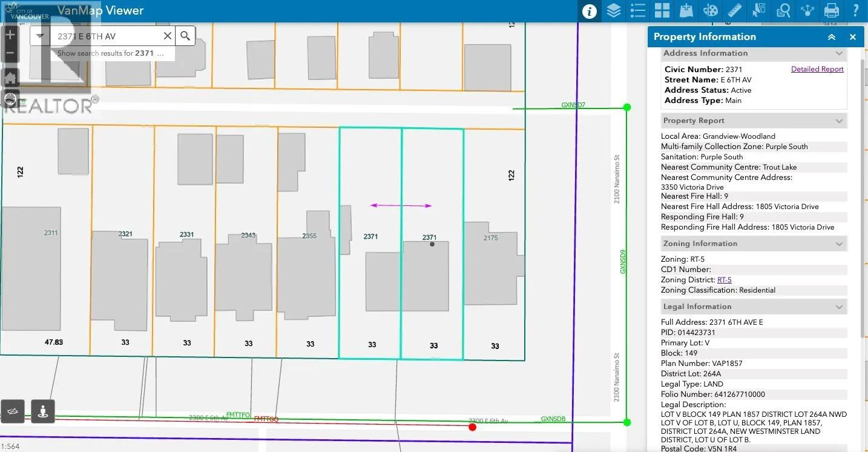Select the ruler Measure tool

(x=734, y=11)
